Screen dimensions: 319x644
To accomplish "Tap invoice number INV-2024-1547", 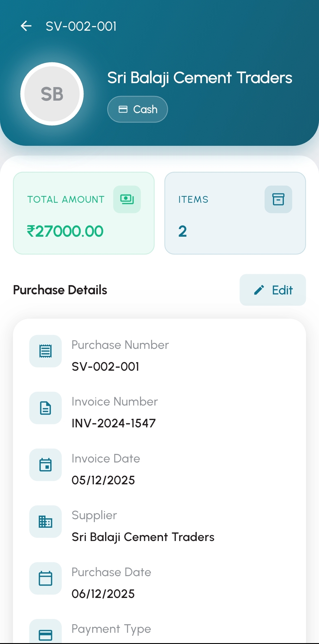I will [114, 423].
